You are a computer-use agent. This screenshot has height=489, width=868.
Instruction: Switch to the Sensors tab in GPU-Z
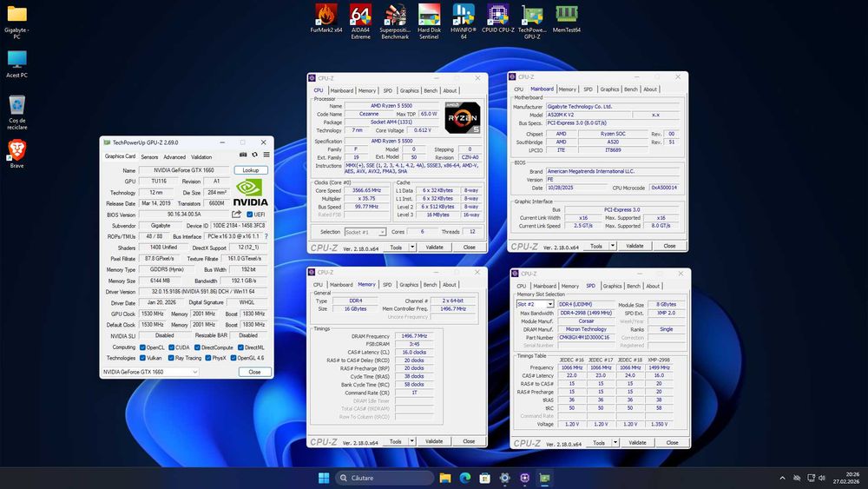pos(149,157)
